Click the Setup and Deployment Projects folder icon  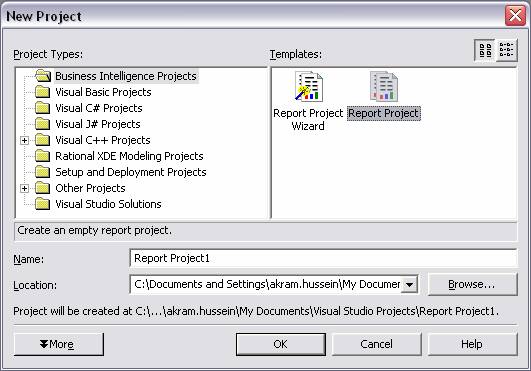(43, 172)
